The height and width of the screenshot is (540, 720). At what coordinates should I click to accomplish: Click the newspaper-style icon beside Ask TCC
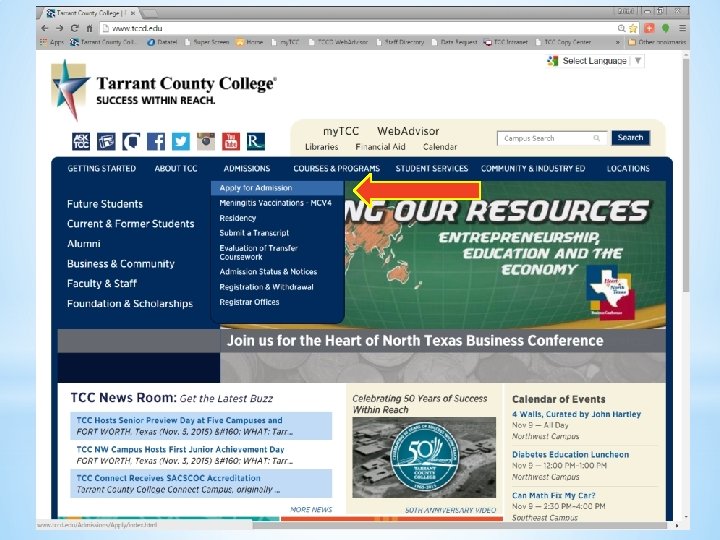(x=106, y=141)
